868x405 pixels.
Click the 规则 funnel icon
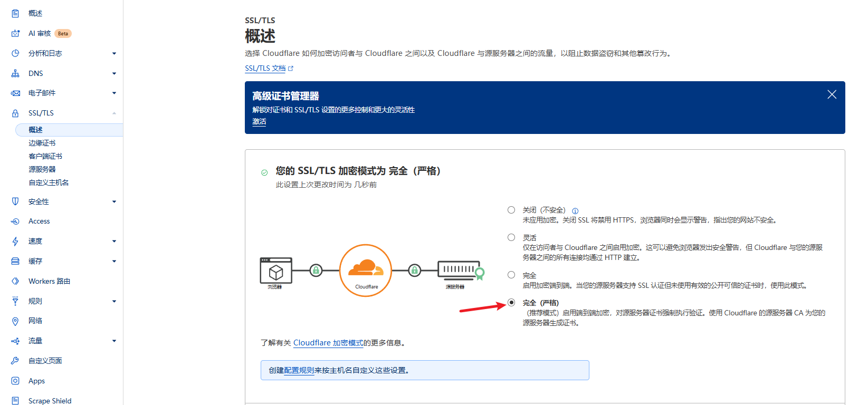15,301
